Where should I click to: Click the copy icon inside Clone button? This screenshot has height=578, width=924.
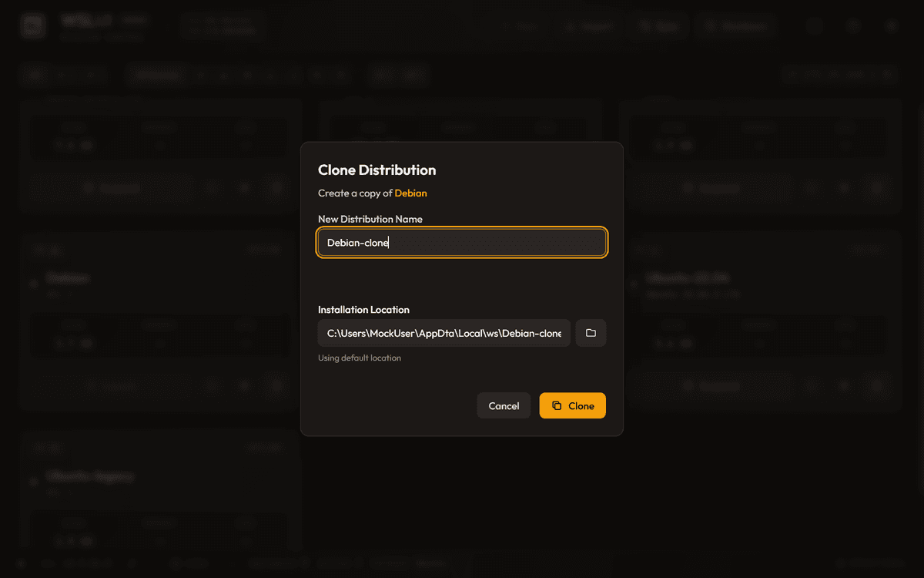click(x=557, y=405)
